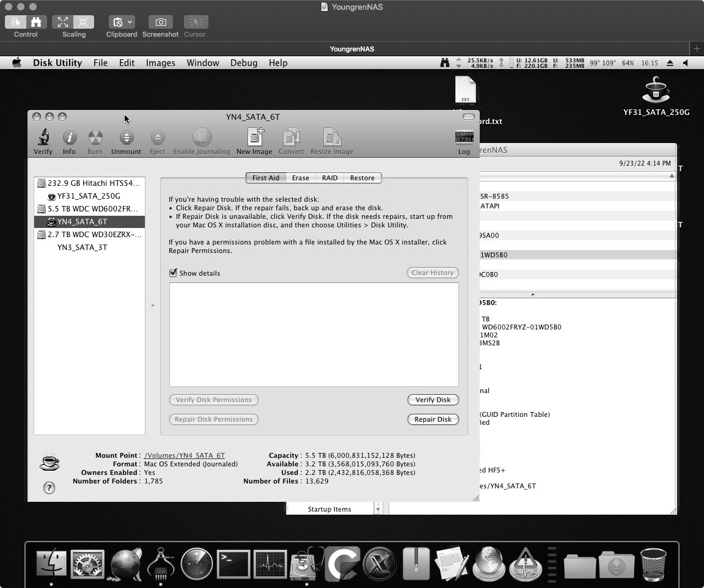Select 232.9 GB Hitachi disk in sidebar
704x588 pixels.
tap(89, 183)
